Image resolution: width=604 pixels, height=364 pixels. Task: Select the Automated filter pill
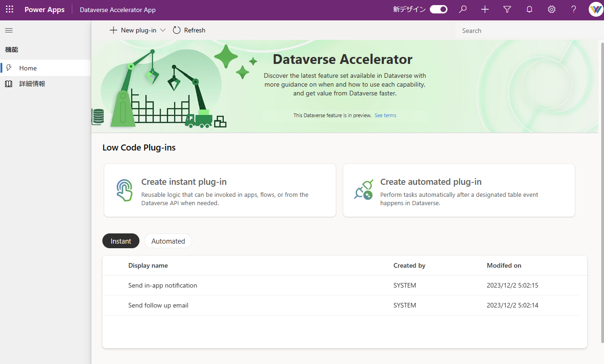click(168, 241)
